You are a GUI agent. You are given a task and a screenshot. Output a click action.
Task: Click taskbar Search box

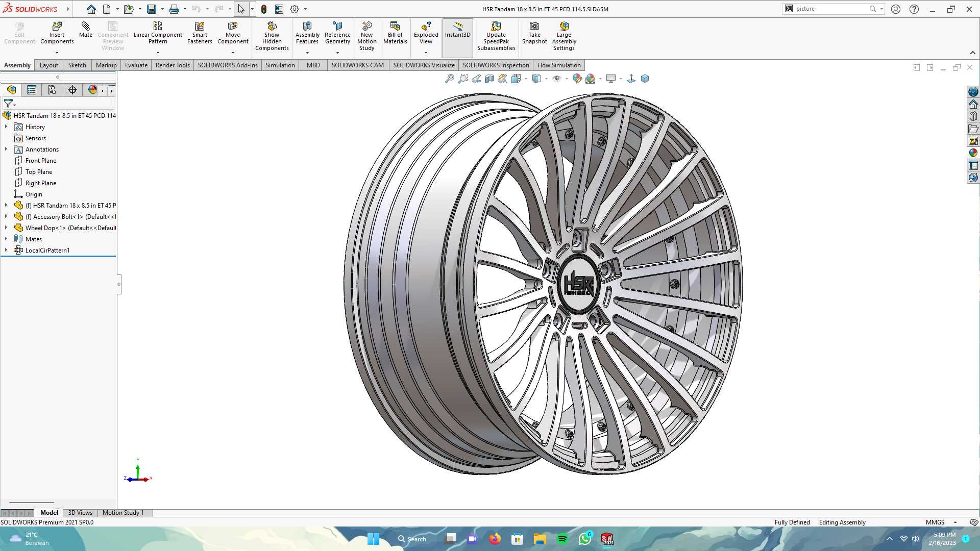click(x=412, y=539)
